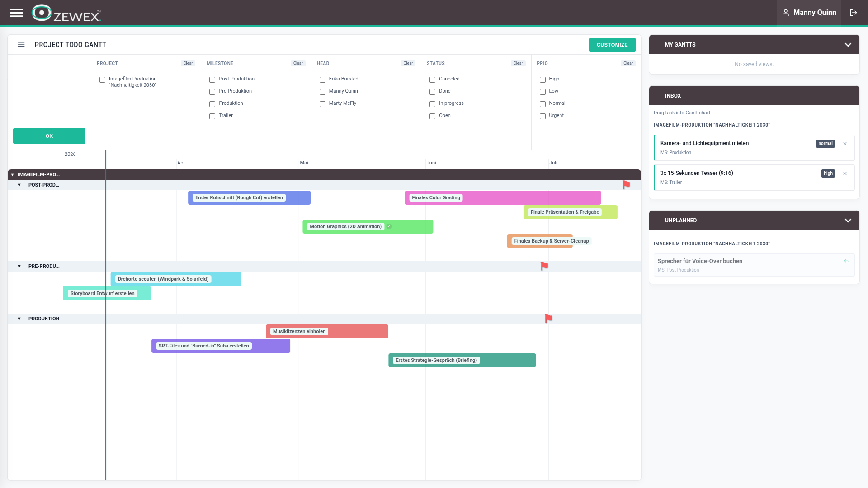This screenshot has height=488, width=868.
Task: Click the user icon next to Manny Quinn
Action: click(786, 12)
